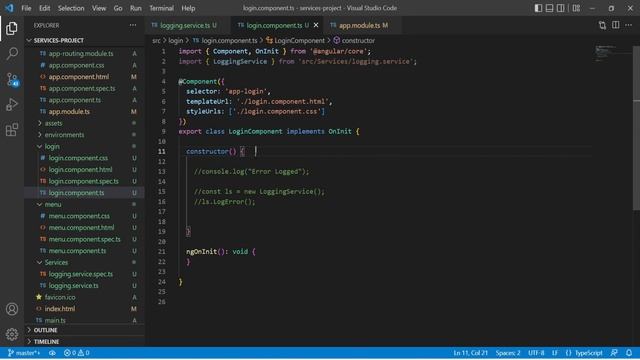Open the File menu

[x=26, y=8]
